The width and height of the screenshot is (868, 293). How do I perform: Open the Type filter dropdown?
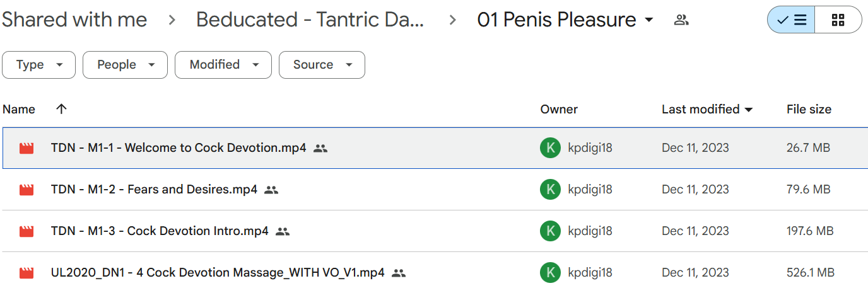[x=39, y=65]
